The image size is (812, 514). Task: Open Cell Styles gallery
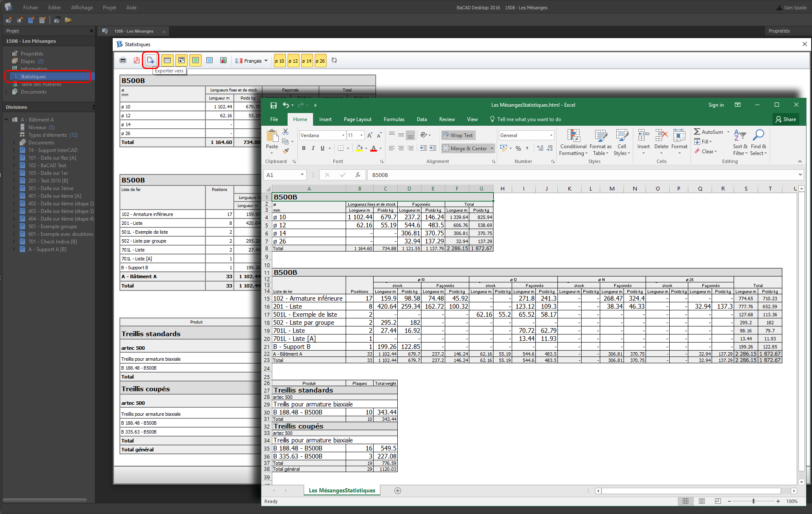tap(622, 142)
